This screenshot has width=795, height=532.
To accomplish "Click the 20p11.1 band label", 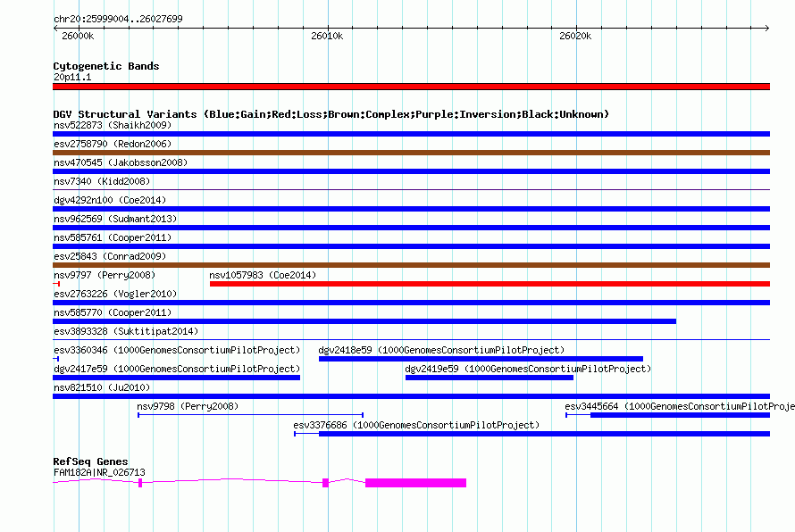I will click(x=72, y=77).
